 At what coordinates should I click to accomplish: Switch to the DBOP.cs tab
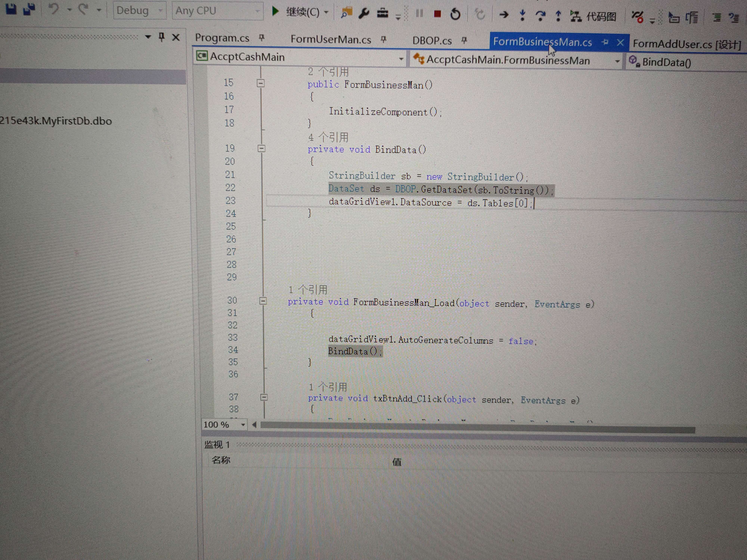click(432, 41)
